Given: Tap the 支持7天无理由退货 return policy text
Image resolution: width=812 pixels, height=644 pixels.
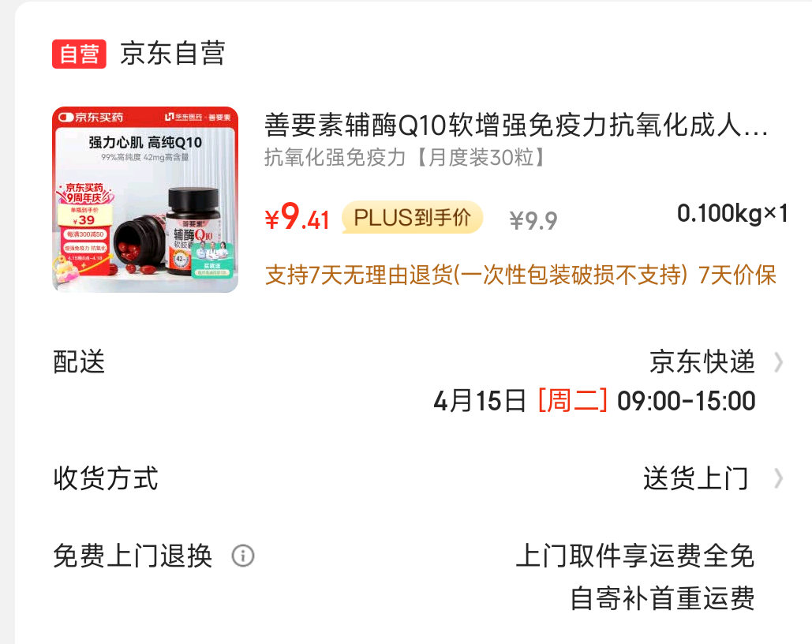Looking at the screenshot, I should coord(476,275).
